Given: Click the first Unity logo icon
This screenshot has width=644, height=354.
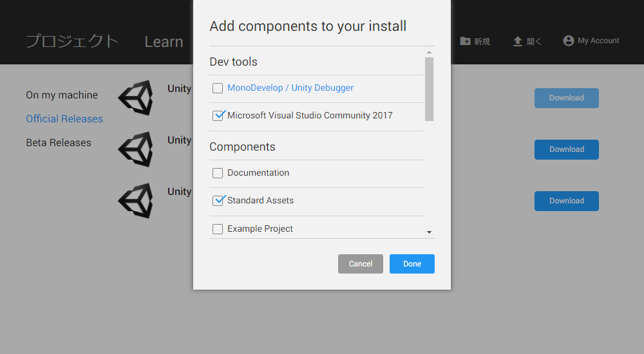Looking at the screenshot, I should point(135,98).
